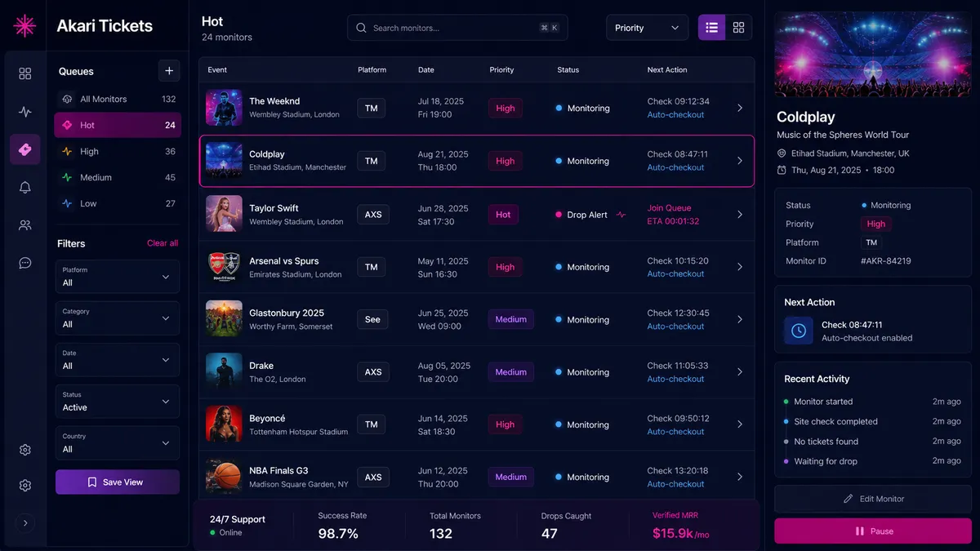Select the Medium queue
The height and width of the screenshot is (551, 980).
point(118,177)
